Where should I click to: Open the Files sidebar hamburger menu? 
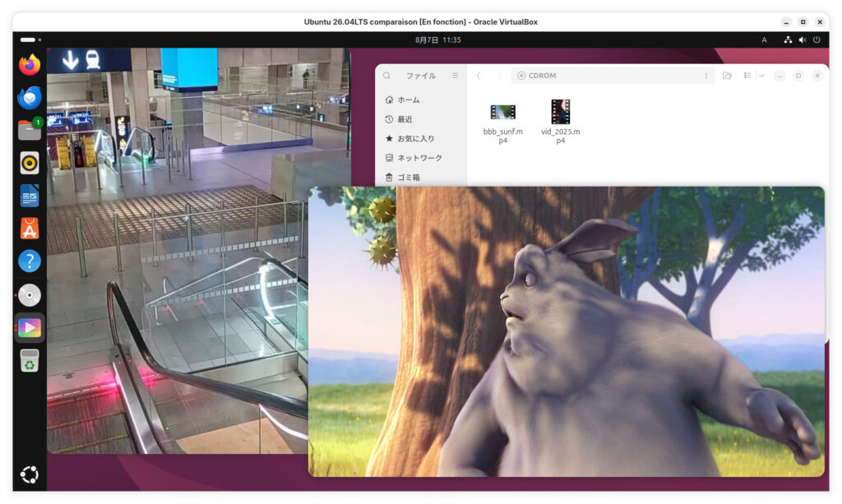(455, 76)
